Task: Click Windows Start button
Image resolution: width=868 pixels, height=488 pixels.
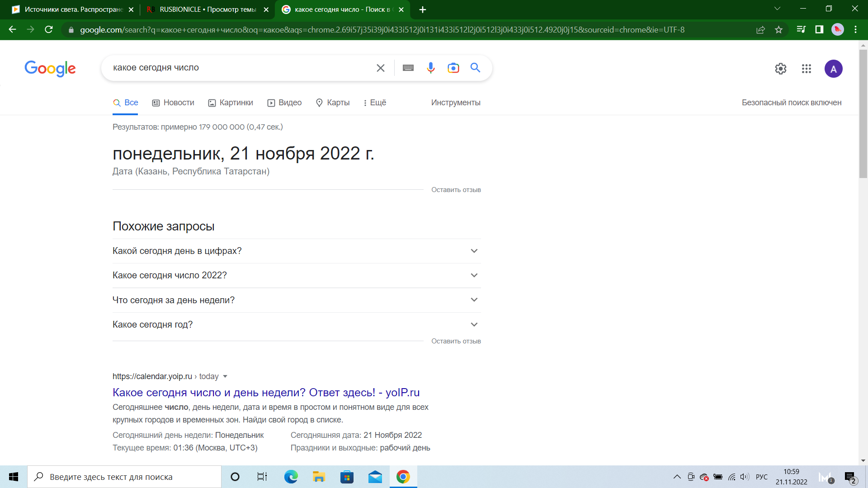Action: [x=14, y=477]
